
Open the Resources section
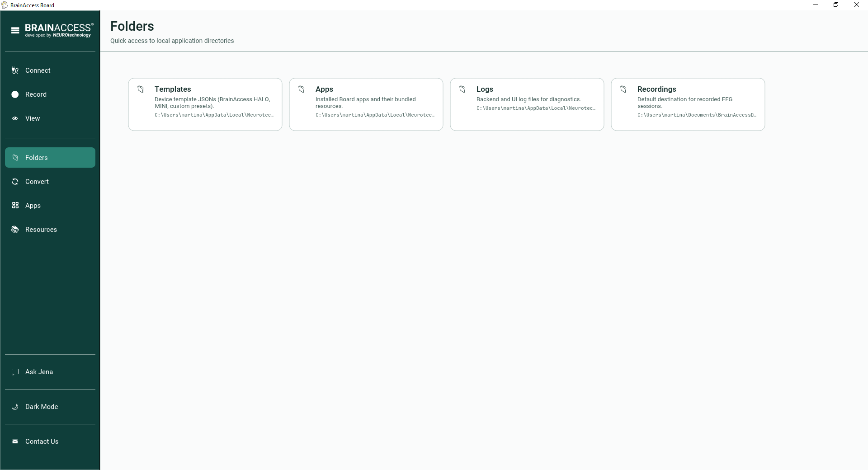pyautogui.click(x=50, y=230)
